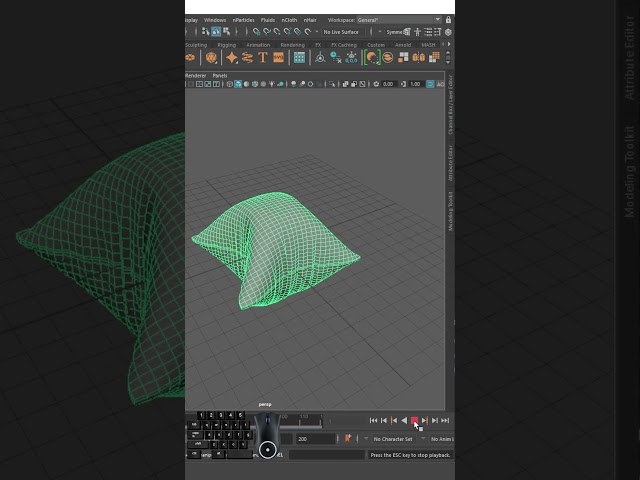Open the Workspace dropdown set to General
The image size is (640, 480).
399,20
